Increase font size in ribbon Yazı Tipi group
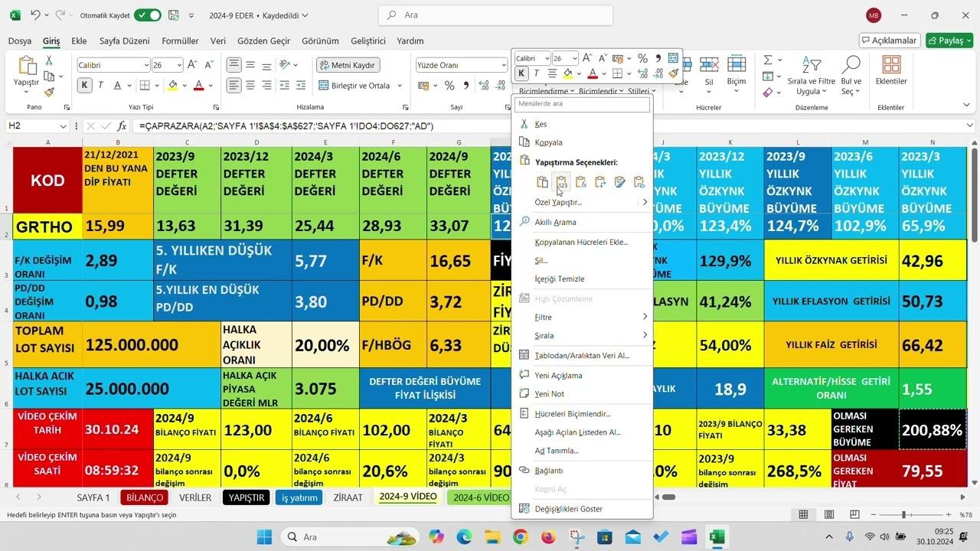The image size is (980, 551). click(x=194, y=65)
